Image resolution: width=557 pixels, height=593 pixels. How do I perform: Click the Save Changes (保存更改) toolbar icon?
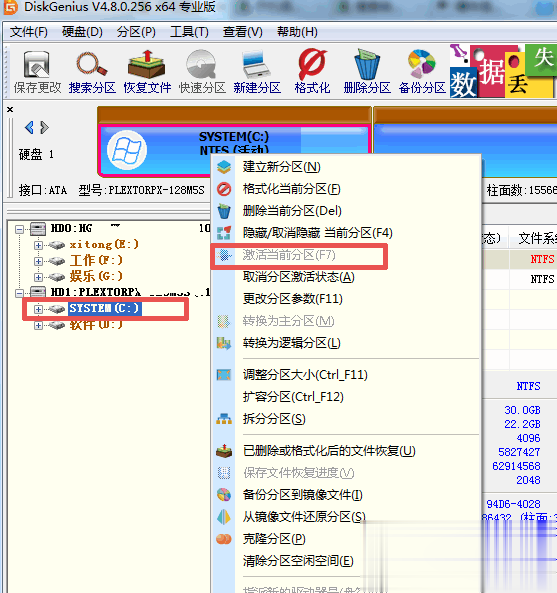coord(37,72)
